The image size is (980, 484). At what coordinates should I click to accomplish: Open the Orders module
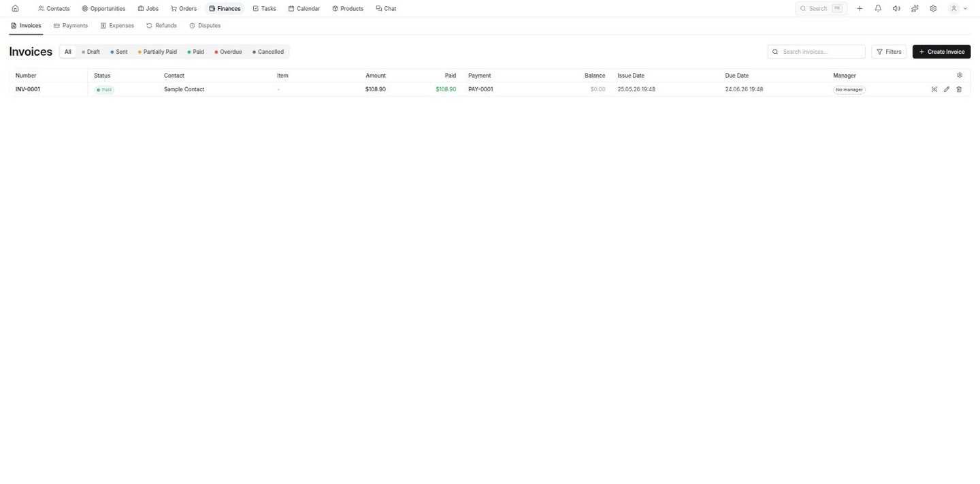click(184, 9)
